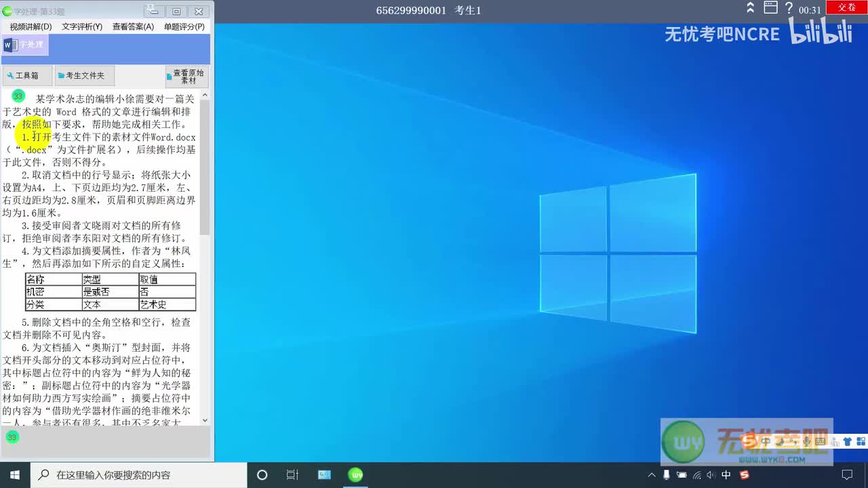Screen dimensions: 868x488
Task: Click the exam ID text 656299990001 考生1
Action: (x=429, y=10)
